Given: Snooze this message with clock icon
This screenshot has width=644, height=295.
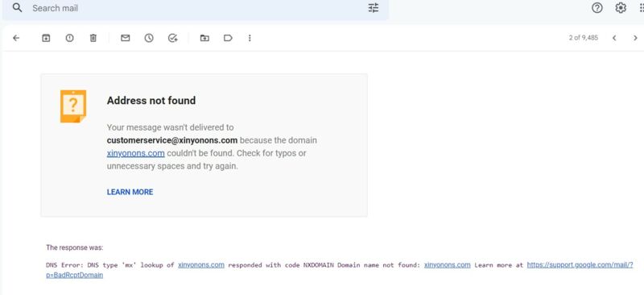Looking at the screenshot, I should tap(149, 38).
